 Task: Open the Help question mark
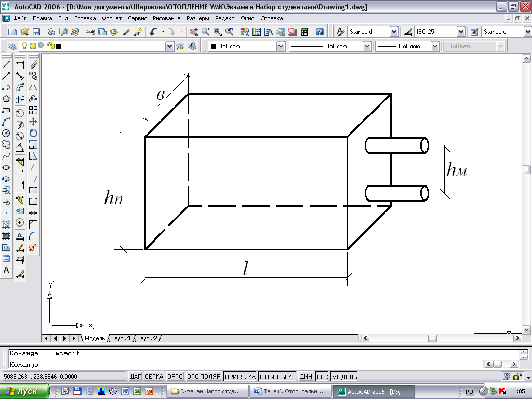click(x=320, y=32)
